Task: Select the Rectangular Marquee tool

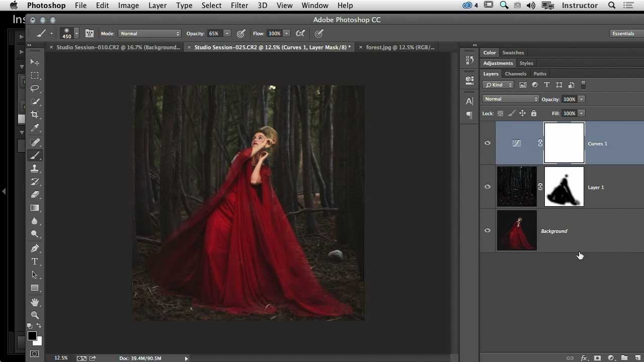Action: (35, 75)
